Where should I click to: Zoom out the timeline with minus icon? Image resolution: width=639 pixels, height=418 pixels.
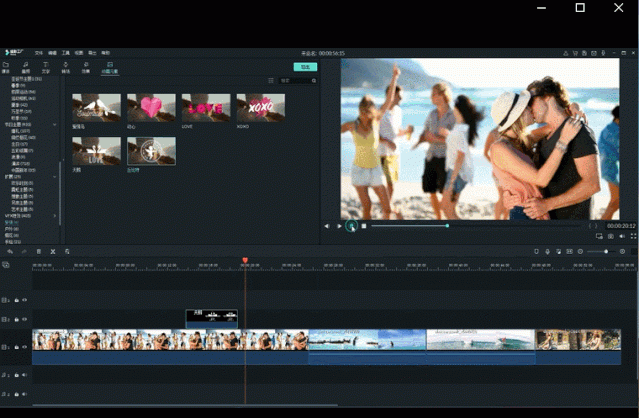pyautogui.click(x=580, y=252)
